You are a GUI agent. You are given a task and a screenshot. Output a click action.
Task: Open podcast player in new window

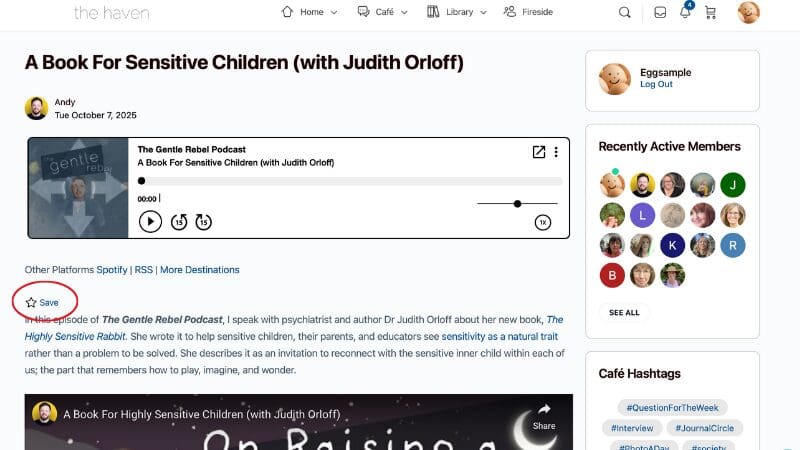click(x=539, y=152)
